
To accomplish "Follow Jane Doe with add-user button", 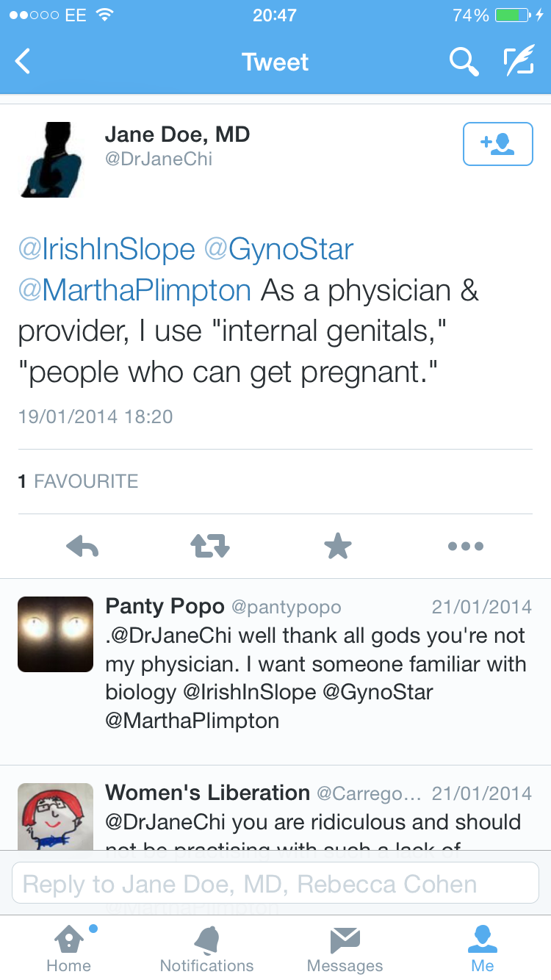I will tap(497, 144).
